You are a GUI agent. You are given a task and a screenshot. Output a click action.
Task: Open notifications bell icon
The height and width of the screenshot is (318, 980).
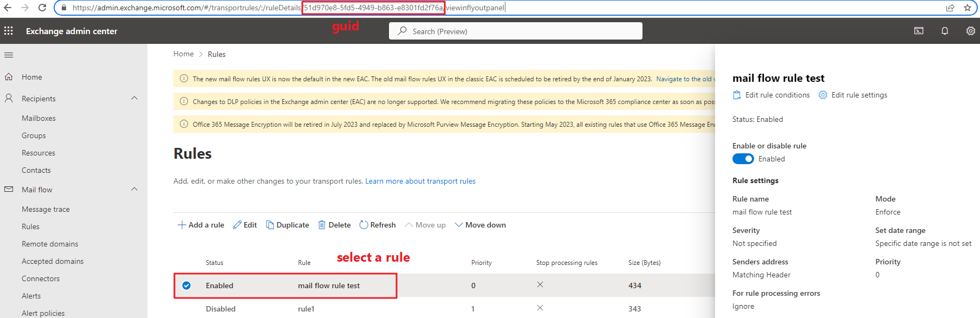[945, 31]
